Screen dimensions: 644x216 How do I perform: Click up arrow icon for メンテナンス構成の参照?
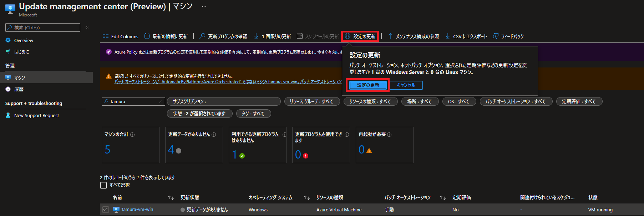pyautogui.click(x=390, y=36)
